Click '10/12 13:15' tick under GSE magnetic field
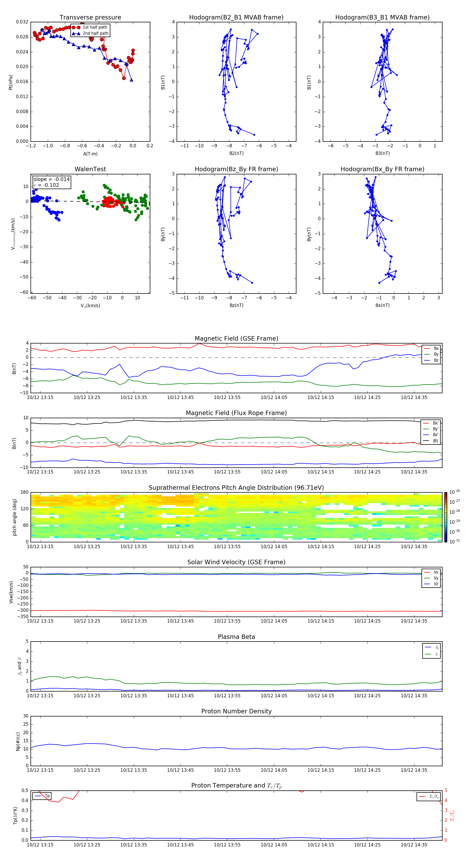473x868 pixels. point(40,398)
